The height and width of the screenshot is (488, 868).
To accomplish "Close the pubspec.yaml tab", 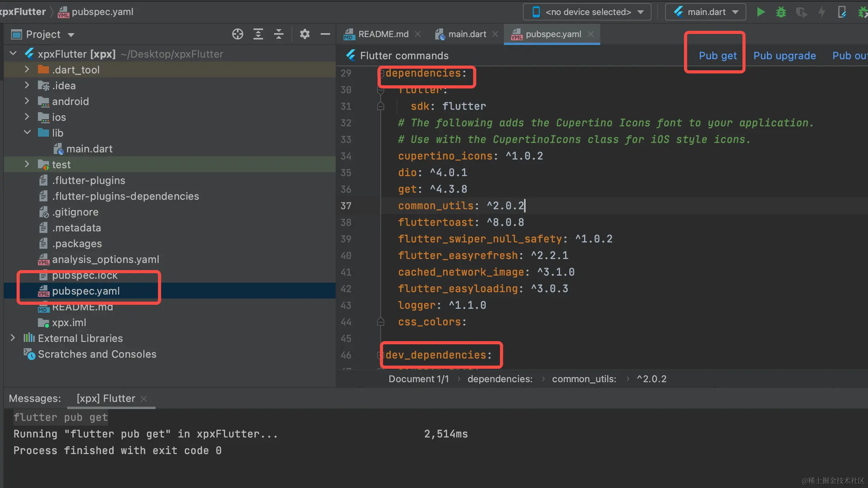I will pos(591,34).
